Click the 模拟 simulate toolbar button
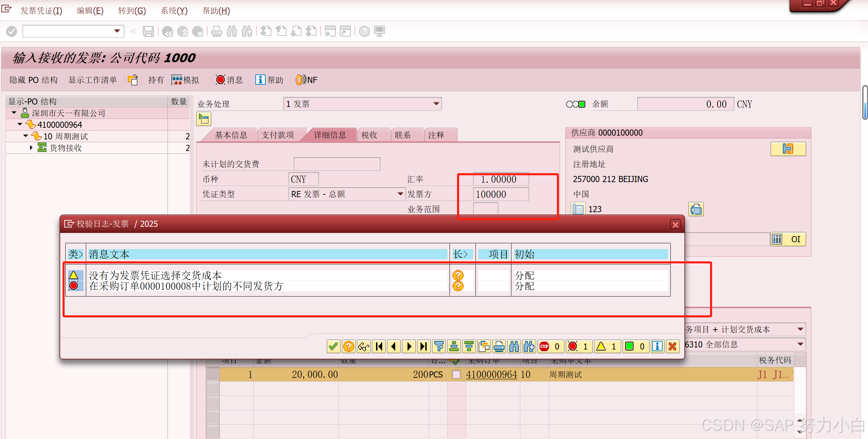This screenshot has width=868, height=439. coord(186,80)
